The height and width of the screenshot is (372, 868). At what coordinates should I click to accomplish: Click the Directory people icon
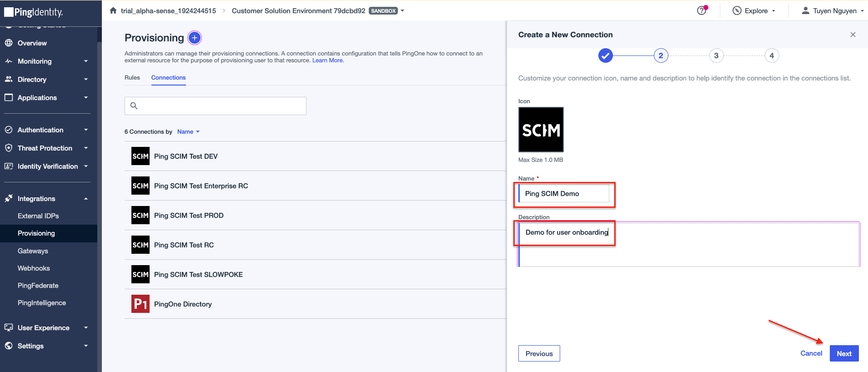pos(8,79)
